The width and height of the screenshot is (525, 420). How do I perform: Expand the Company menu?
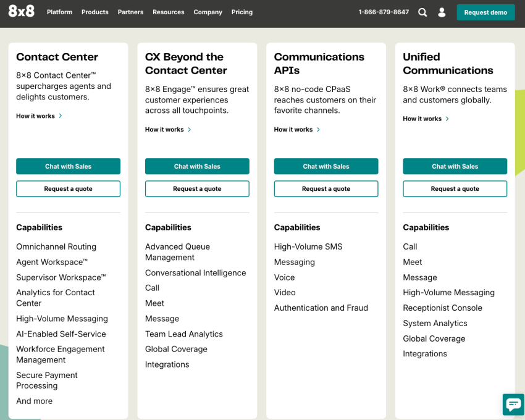(208, 12)
